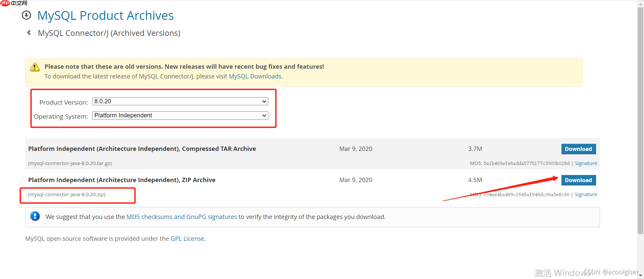Screen dimensions: 644x279
Task: Click the yellow warning triangle icon
Action: pos(35,67)
